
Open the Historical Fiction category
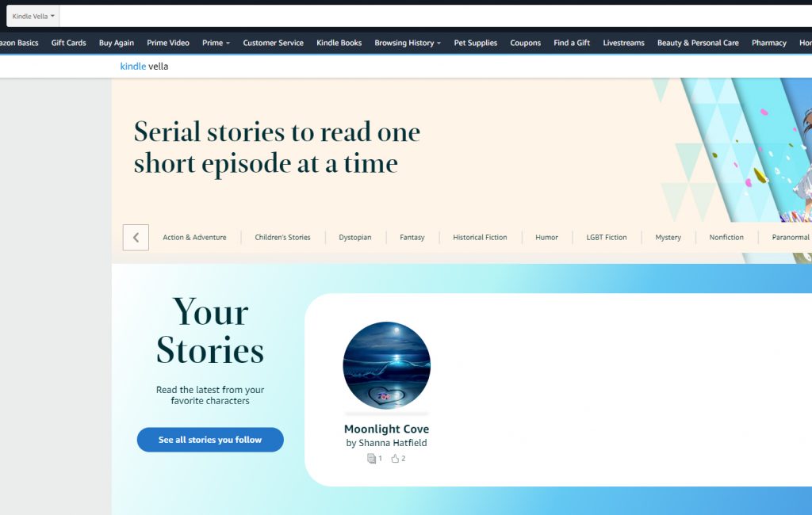pyautogui.click(x=480, y=237)
